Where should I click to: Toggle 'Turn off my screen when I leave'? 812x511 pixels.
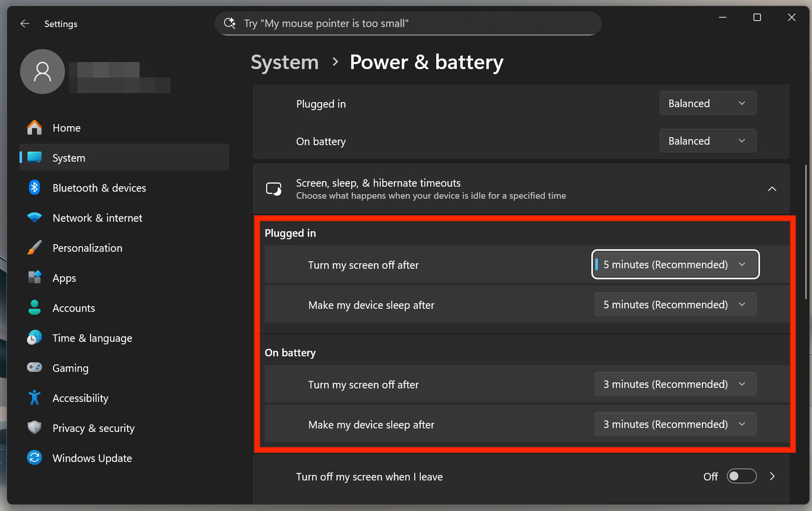pos(741,476)
